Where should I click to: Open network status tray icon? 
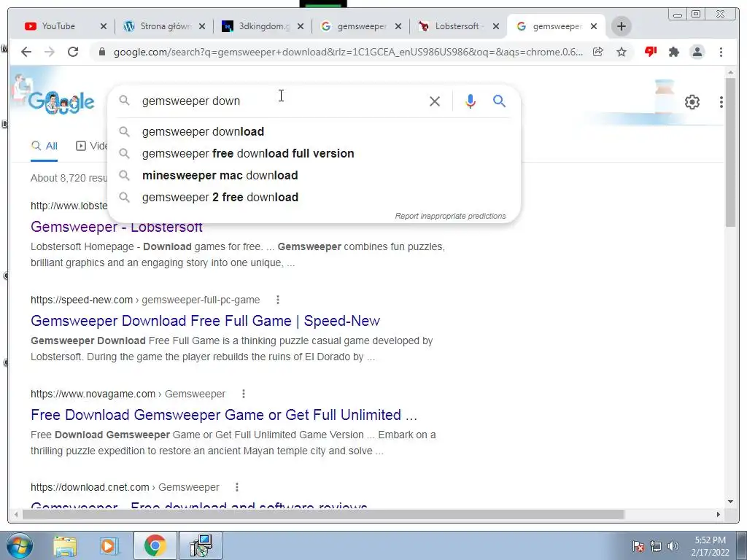pyautogui.click(x=656, y=545)
